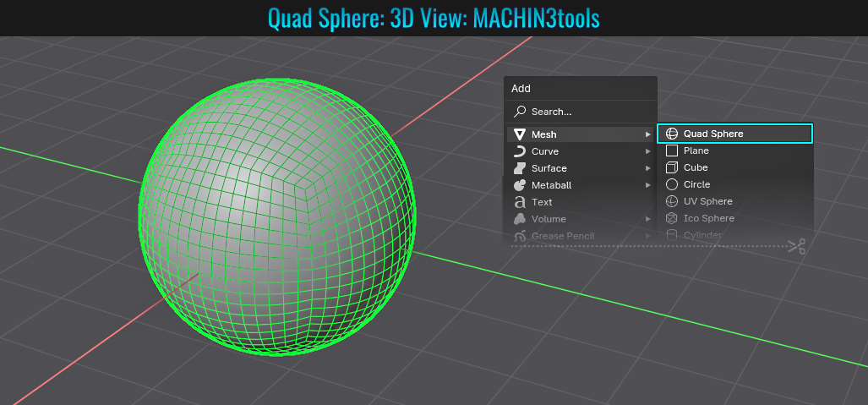Click the UV Sphere icon
The image size is (868, 405).
click(x=671, y=201)
